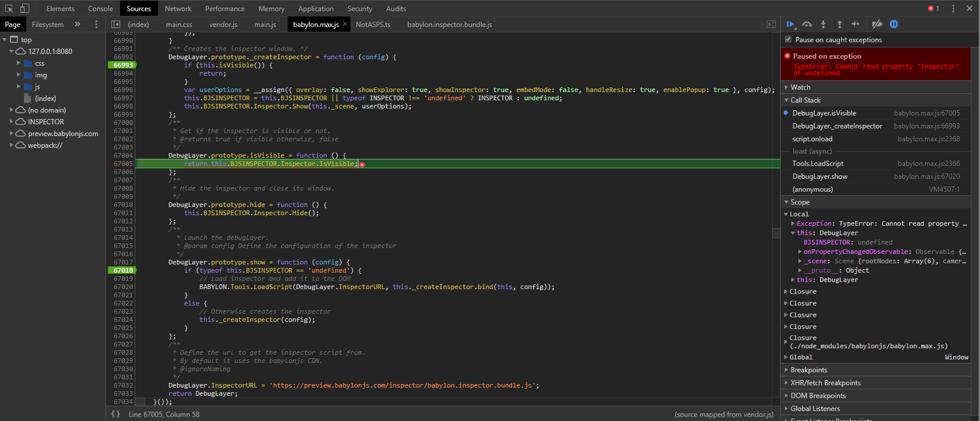Open the Application panel
The height and width of the screenshot is (421, 980).
(x=316, y=9)
